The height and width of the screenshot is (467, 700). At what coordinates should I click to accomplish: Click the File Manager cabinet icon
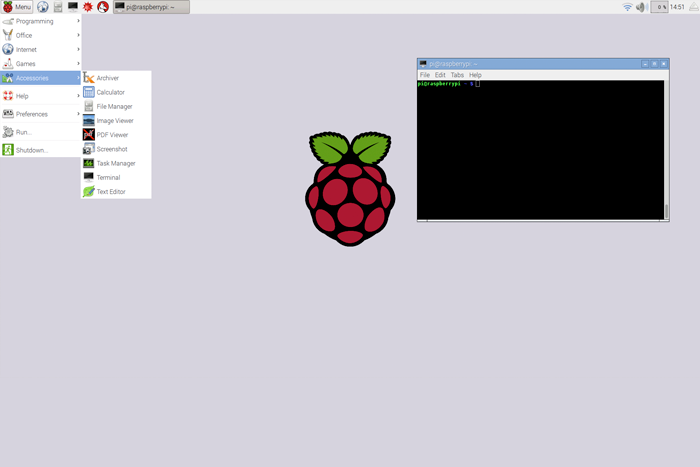(89, 106)
